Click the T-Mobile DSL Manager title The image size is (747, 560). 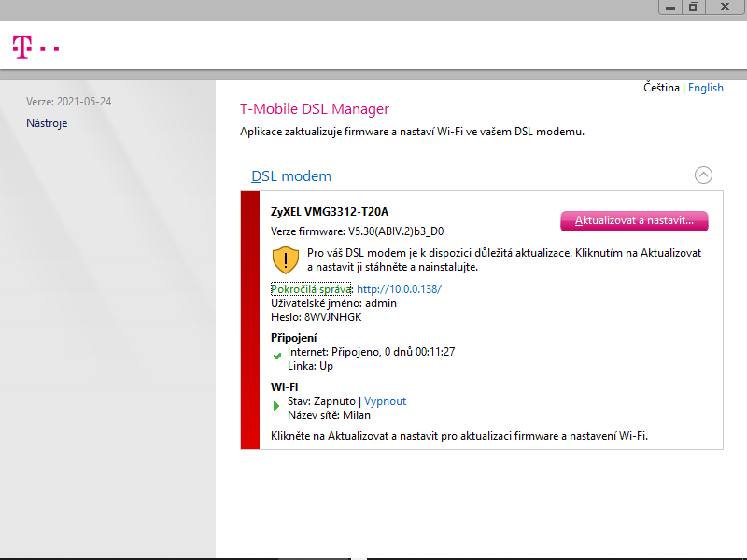pos(315,108)
